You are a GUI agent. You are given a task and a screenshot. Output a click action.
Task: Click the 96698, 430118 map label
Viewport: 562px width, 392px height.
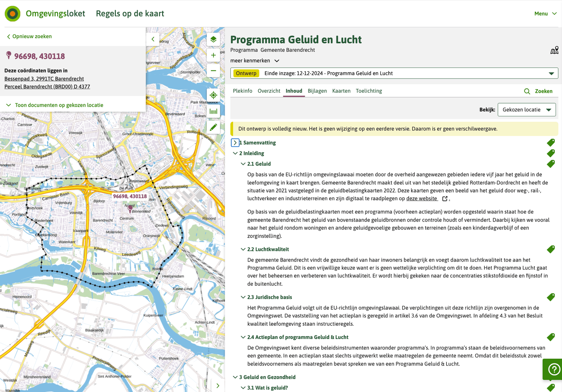130,196
